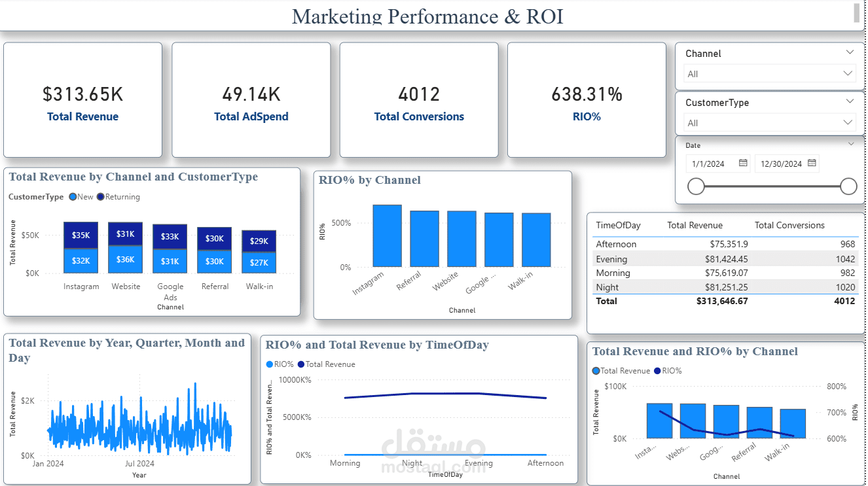Collapse the Channel slicer header chevron
The image size is (868, 486).
pos(850,52)
